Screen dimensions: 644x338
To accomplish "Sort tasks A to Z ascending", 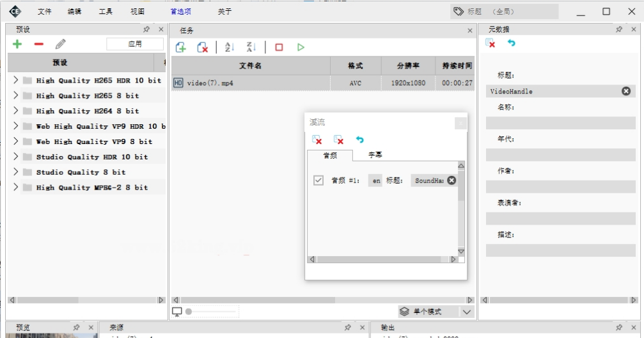I will click(229, 47).
